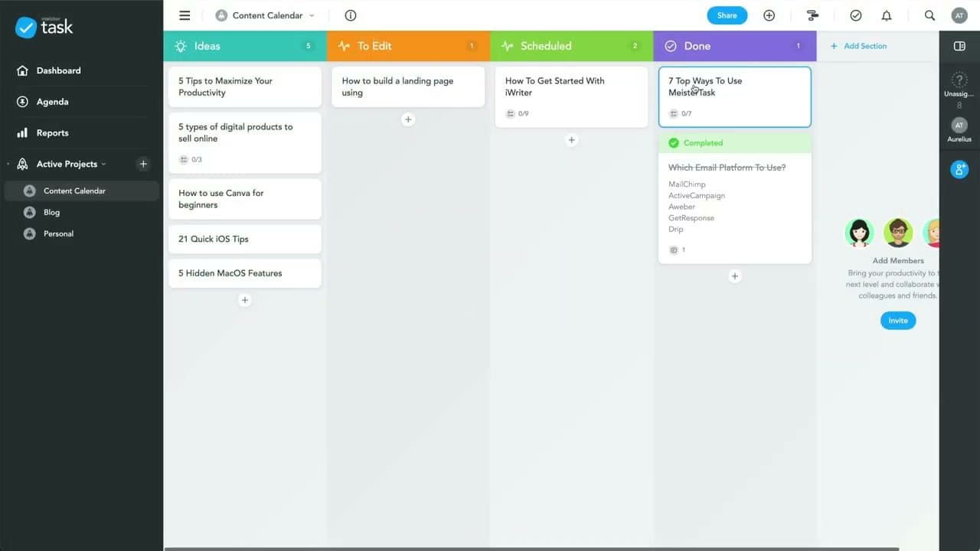Open search with the magnifier icon
Screen dimensions: 980x551
point(929,15)
